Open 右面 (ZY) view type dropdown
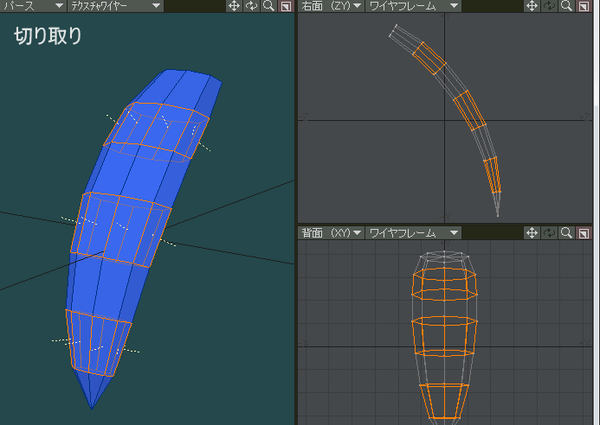Viewport: 600px width, 425px height. click(331, 6)
